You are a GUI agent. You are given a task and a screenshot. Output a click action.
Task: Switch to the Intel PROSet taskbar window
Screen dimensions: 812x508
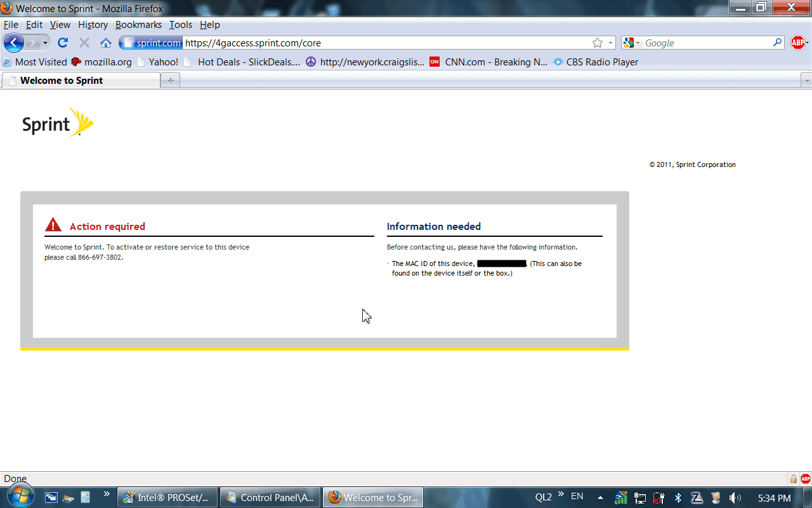(168, 498)
